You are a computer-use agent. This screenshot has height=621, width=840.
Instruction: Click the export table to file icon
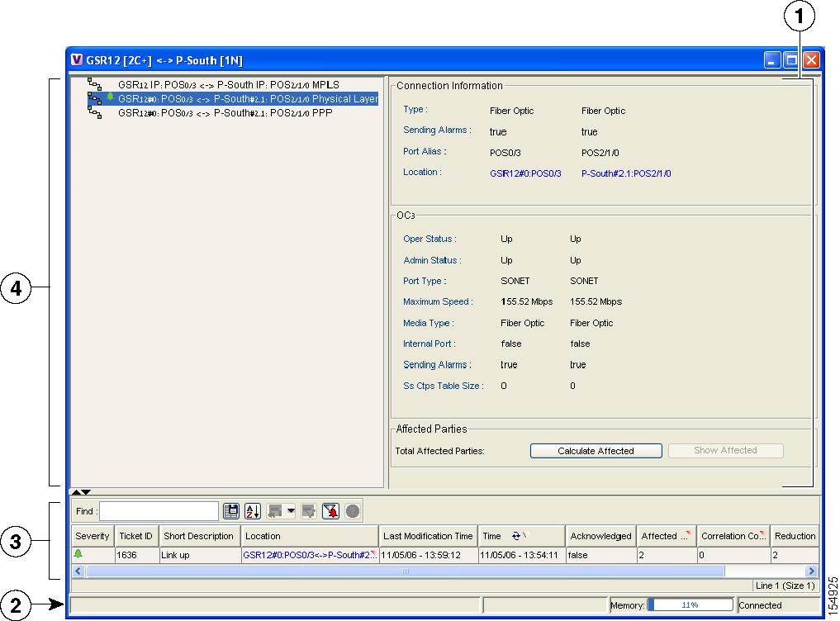(231, 512)
